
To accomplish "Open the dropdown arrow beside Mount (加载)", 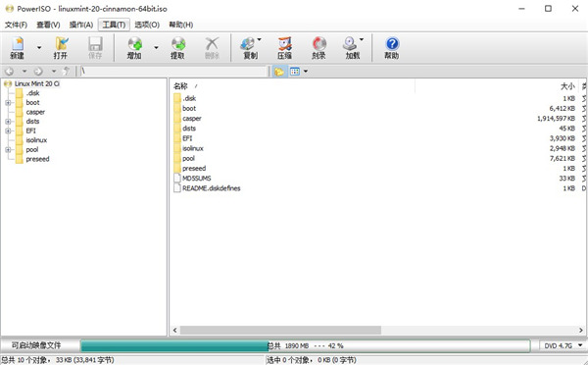I will point(362,39).
